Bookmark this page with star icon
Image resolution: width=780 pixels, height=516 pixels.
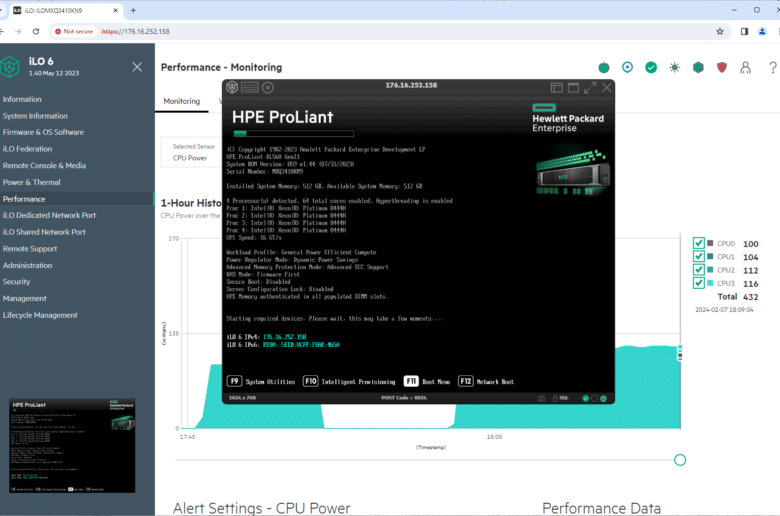tap(720, 31)
